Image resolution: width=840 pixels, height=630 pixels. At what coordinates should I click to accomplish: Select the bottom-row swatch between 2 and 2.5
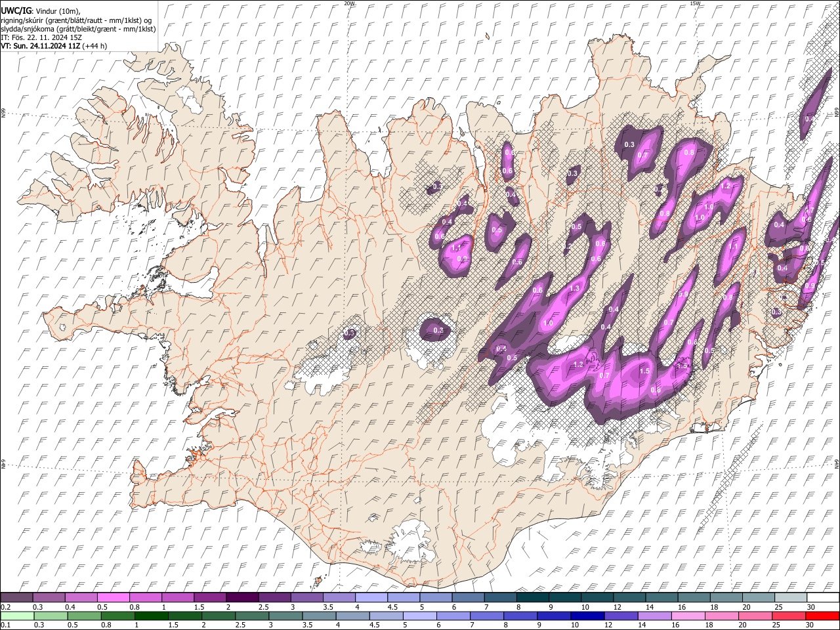pos(218,616)
